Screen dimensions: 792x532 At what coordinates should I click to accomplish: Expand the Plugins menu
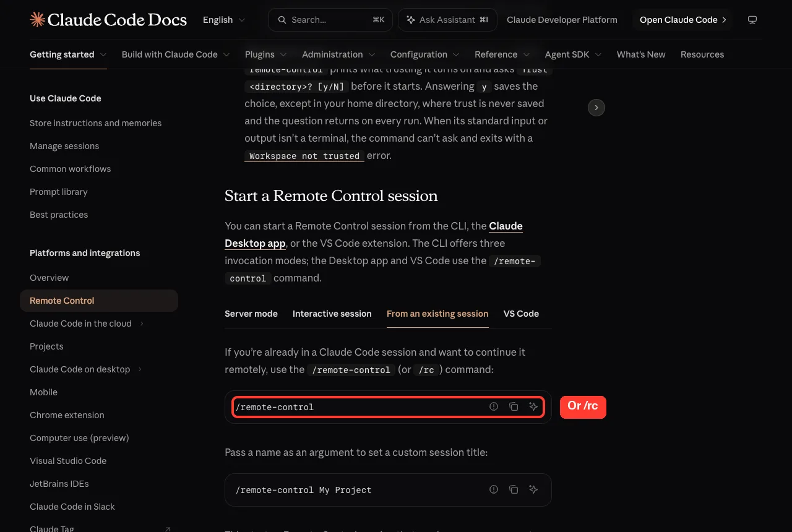click(266, 54)
